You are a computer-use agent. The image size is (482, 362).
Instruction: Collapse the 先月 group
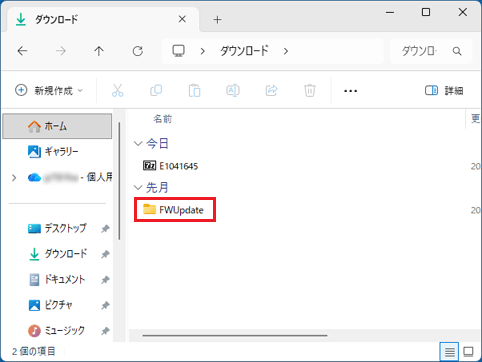tap(138, 187)
